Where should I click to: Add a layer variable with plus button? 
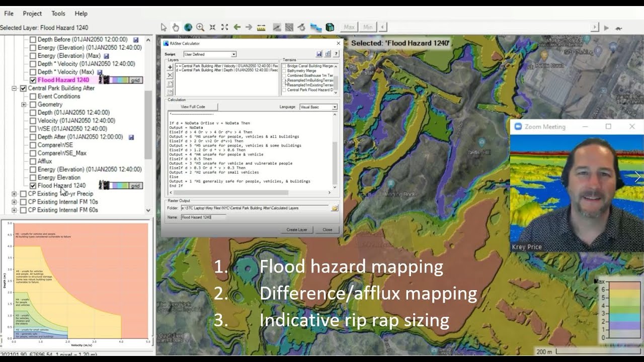point(170,67)
